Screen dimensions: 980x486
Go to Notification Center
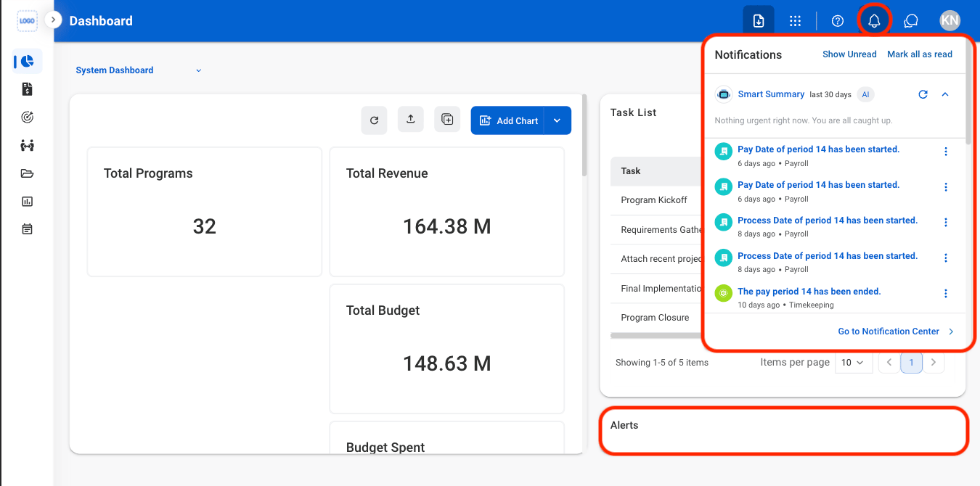[897, 331]
